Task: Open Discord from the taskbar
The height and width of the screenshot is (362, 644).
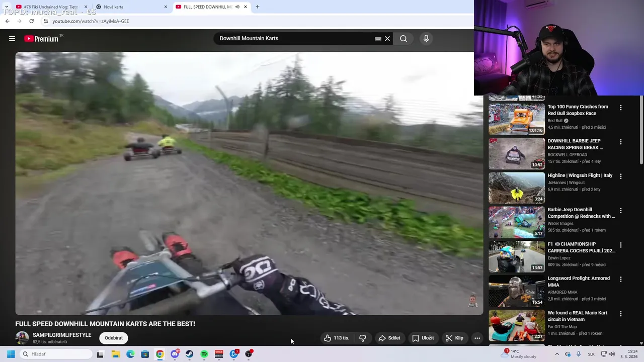Action: coord(175,354)
